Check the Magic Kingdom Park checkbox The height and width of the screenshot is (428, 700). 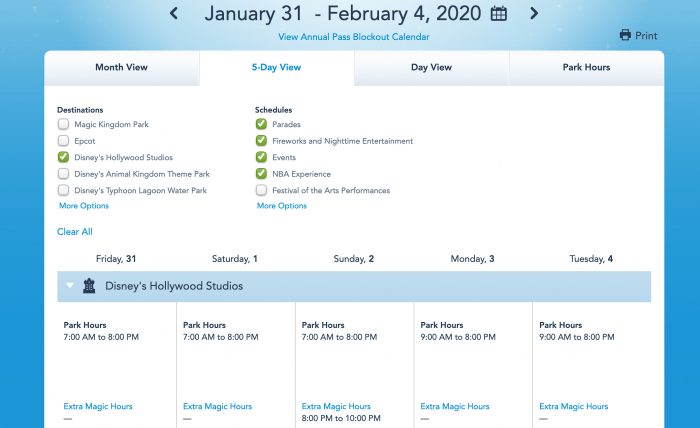tap(64, 124)
